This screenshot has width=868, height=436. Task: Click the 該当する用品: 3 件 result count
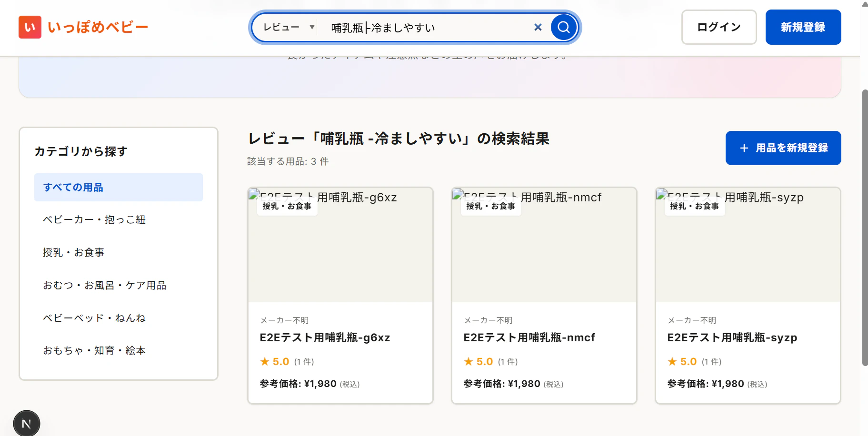click(288, 161)
